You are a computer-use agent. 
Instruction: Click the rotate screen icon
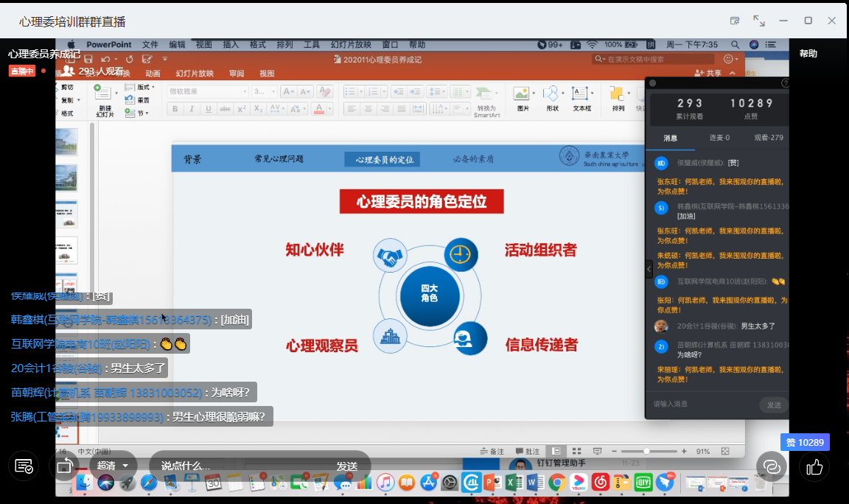[64, 466]
